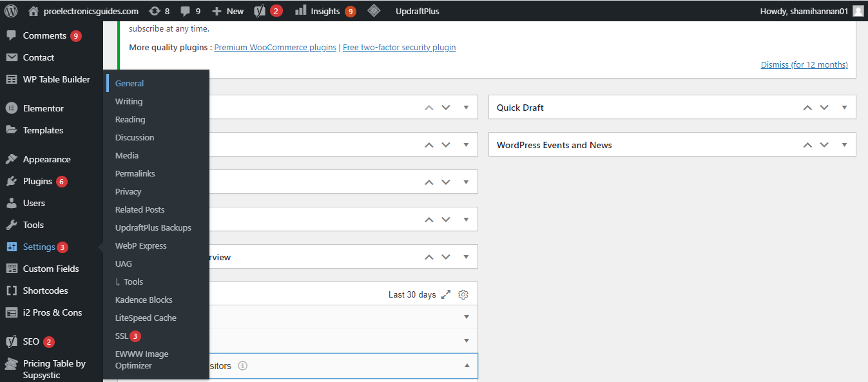Viewport: 868px width, 382px height.
Task: Toggle the Quick Draft panel triangle
Action: point(844,108)
